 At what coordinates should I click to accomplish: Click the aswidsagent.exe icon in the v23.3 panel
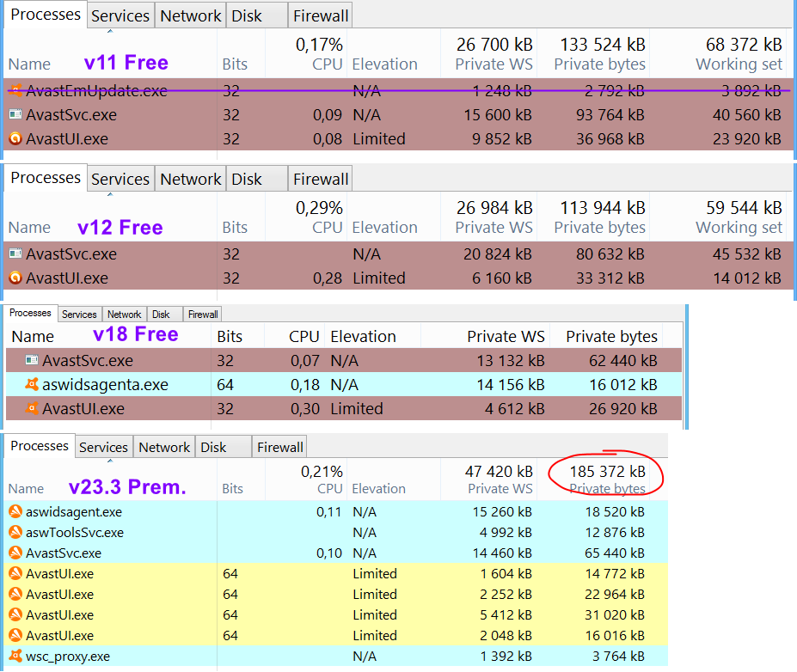pos(15,511)
